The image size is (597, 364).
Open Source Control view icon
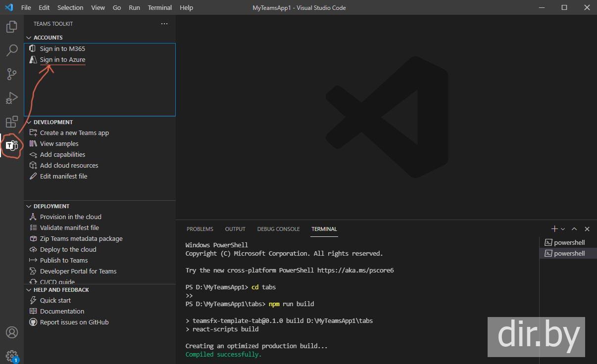[11, 74]
